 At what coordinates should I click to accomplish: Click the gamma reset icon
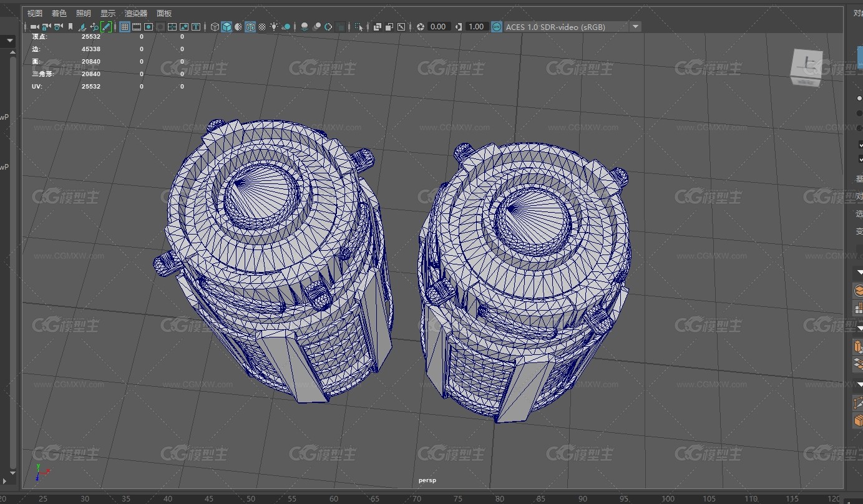[x=459, y=27]
